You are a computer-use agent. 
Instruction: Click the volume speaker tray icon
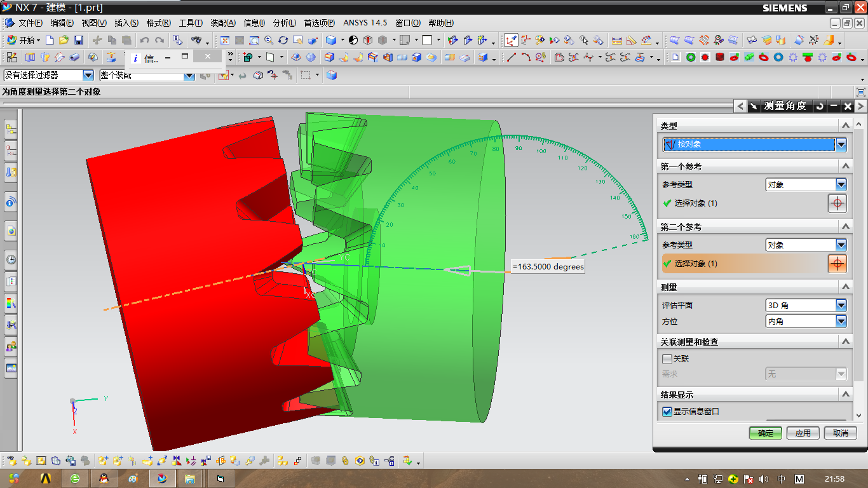point(763,479)
